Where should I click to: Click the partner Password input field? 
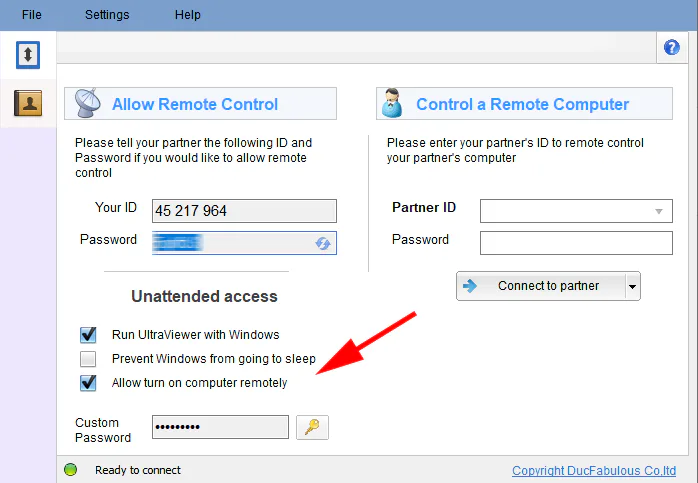pyautogui.click(x=576, y=243)
